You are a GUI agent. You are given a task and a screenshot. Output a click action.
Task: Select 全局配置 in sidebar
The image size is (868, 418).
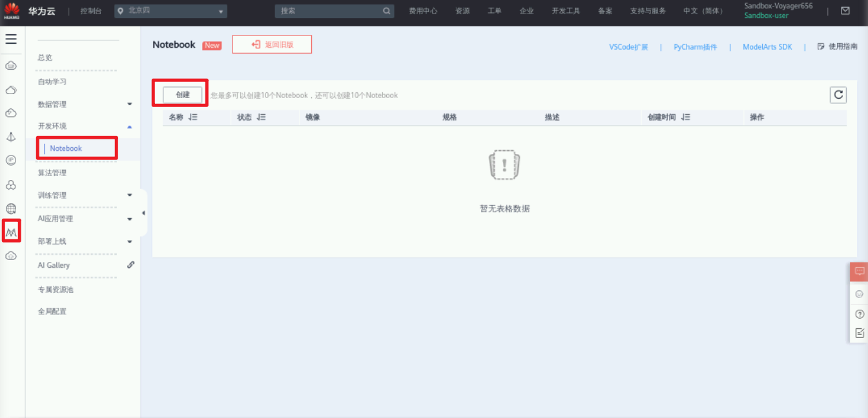pos(52,312)
